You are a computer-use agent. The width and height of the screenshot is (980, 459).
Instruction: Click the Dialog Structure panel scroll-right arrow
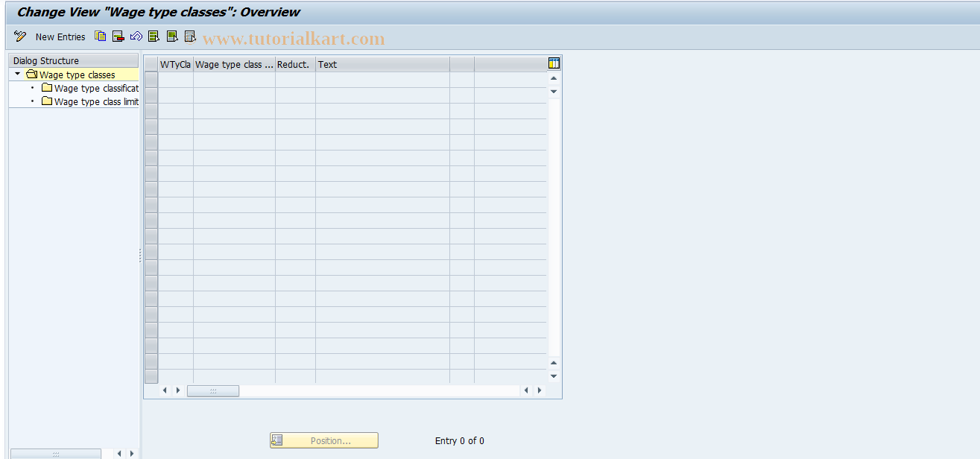(x=132, y=453)
